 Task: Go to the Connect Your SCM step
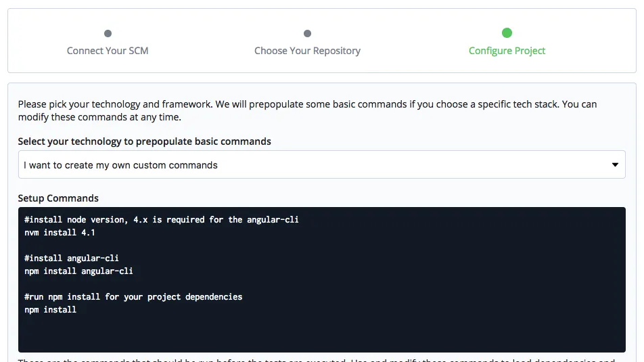pyautogui.click(x=108, y=51)
